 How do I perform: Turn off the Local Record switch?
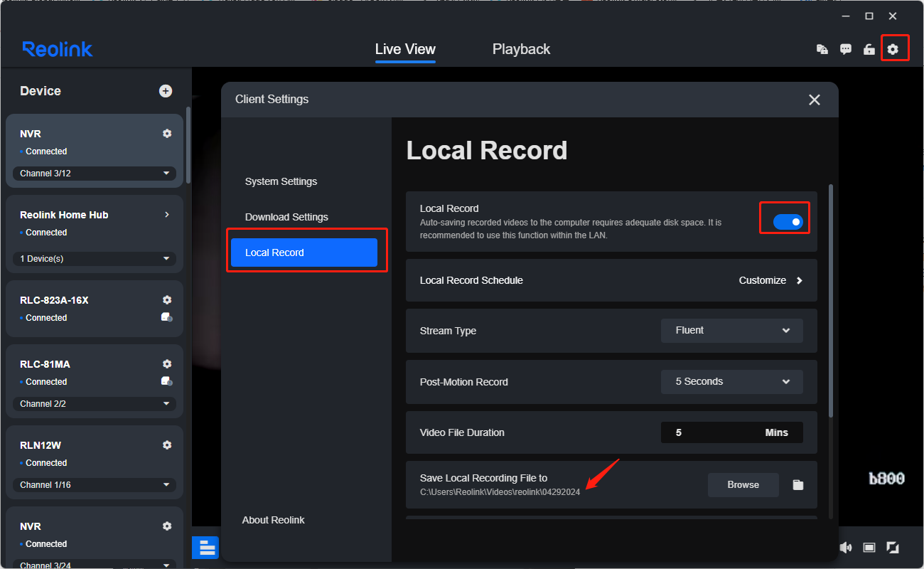[x=788, y=222]
